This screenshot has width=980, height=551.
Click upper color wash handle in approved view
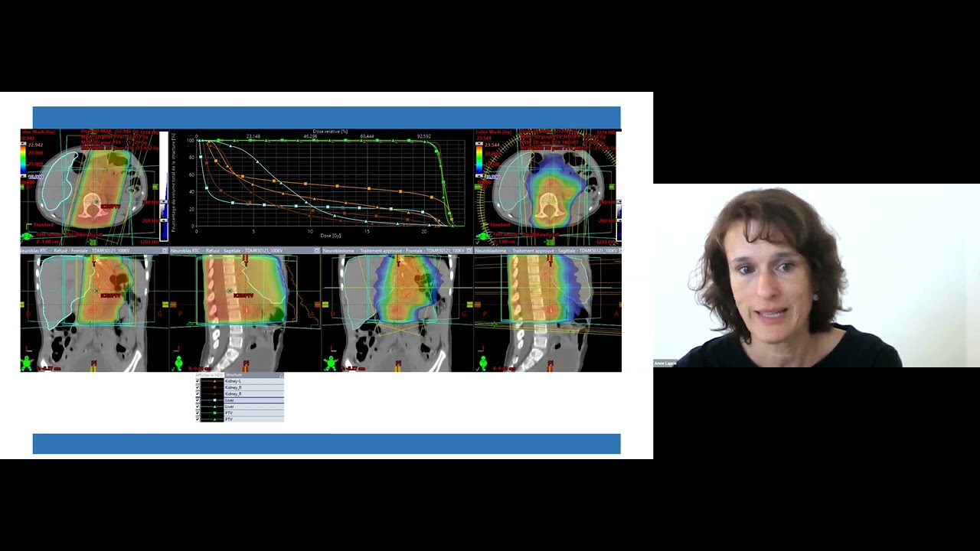[x=479, y=143]
